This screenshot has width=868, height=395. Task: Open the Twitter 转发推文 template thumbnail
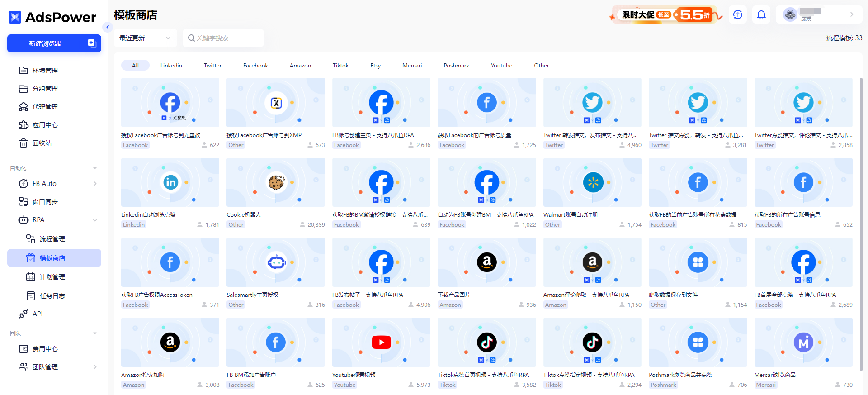point(592,102)
